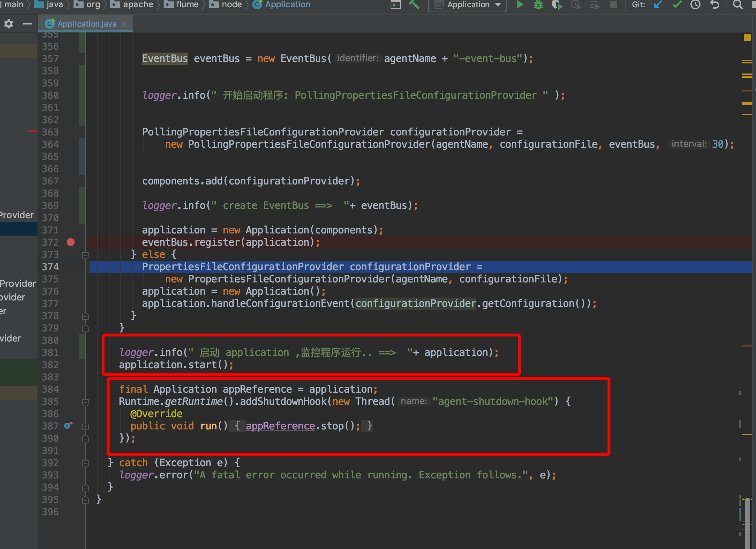
Task: Open Search Everywhere with the magnifier
Action: tap(737, 5)
